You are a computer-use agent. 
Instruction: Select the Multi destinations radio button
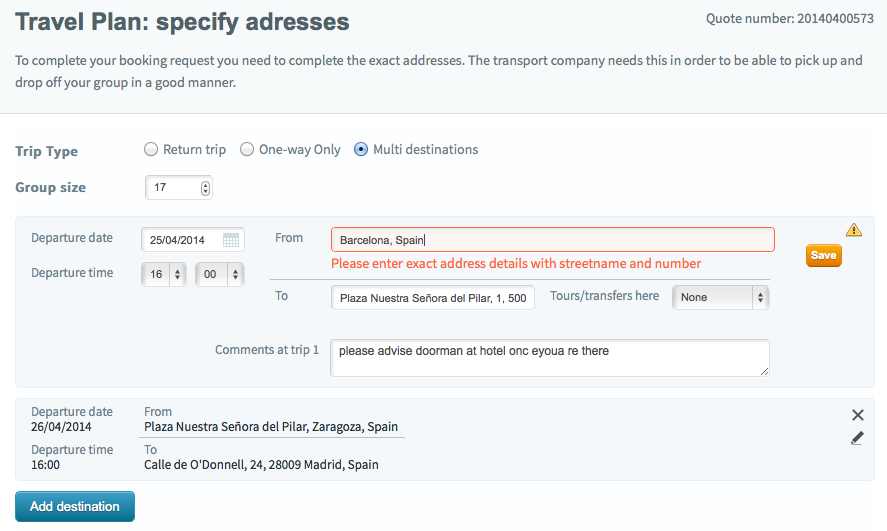pyautogui.click(x=361, y=150)
